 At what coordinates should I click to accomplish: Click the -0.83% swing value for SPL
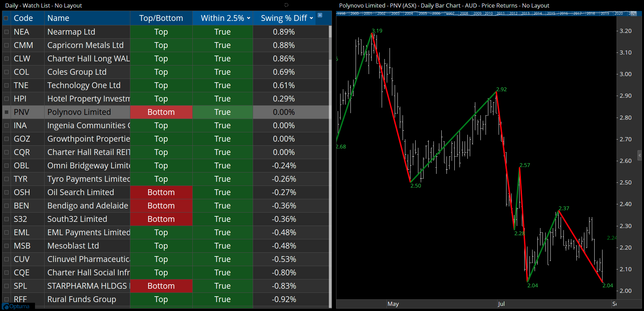point(284,286)
